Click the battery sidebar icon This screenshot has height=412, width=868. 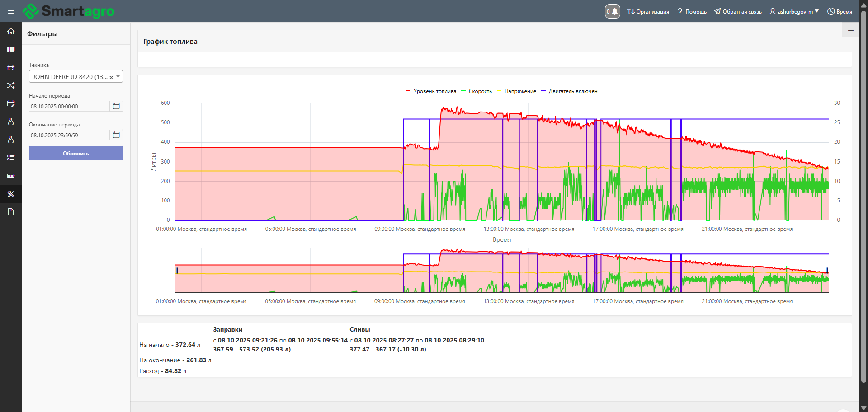11,176
